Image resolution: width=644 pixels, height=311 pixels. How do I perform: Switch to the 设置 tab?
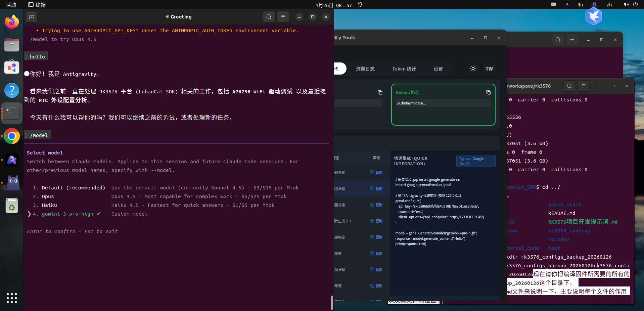pos(438,69)
